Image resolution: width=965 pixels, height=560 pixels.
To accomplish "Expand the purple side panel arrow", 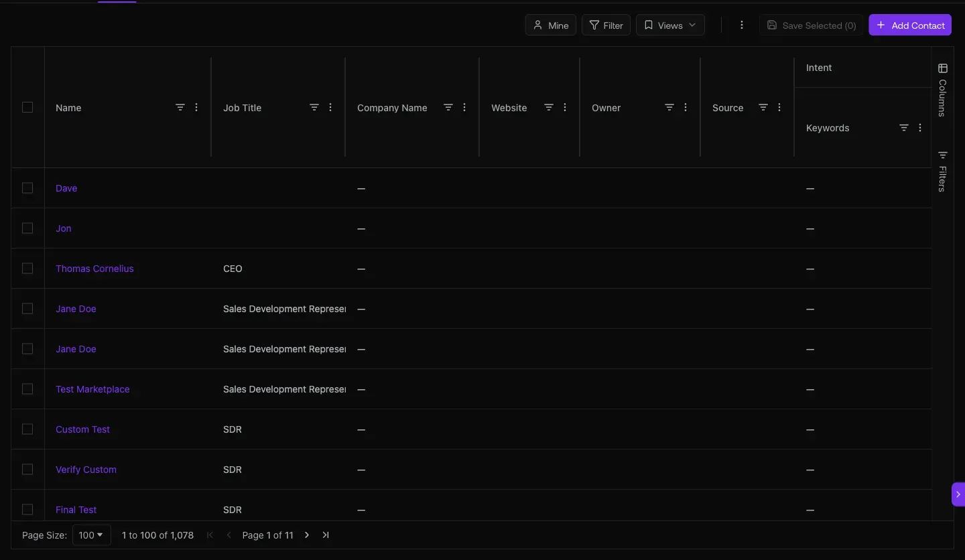I will [958, 494].
